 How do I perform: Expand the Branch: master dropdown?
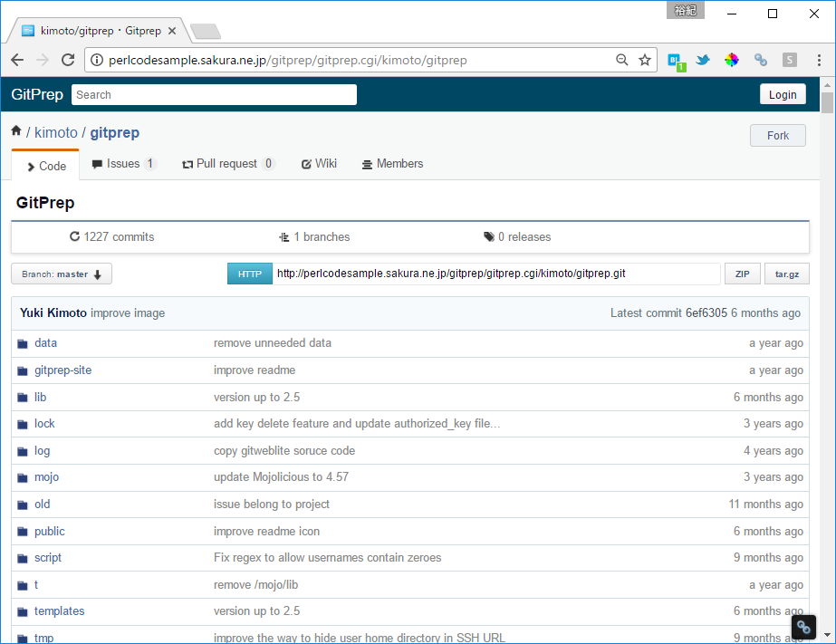[62, 274]
